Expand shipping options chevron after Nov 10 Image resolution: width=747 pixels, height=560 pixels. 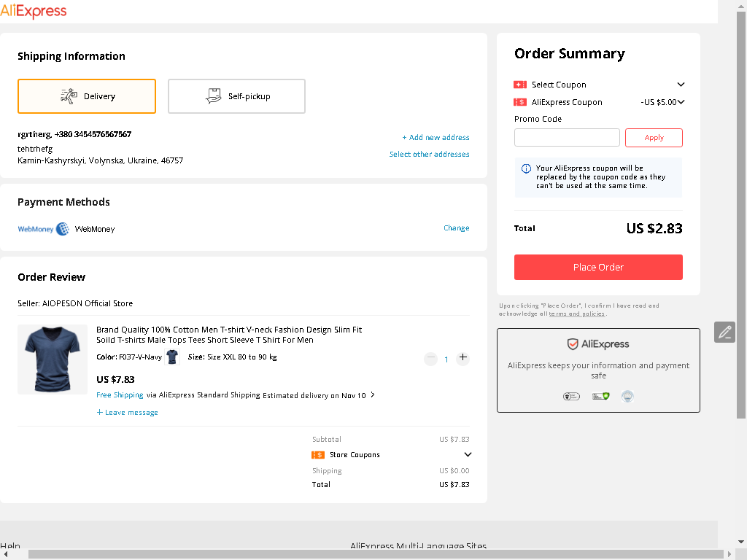click(x=373, y=394)
